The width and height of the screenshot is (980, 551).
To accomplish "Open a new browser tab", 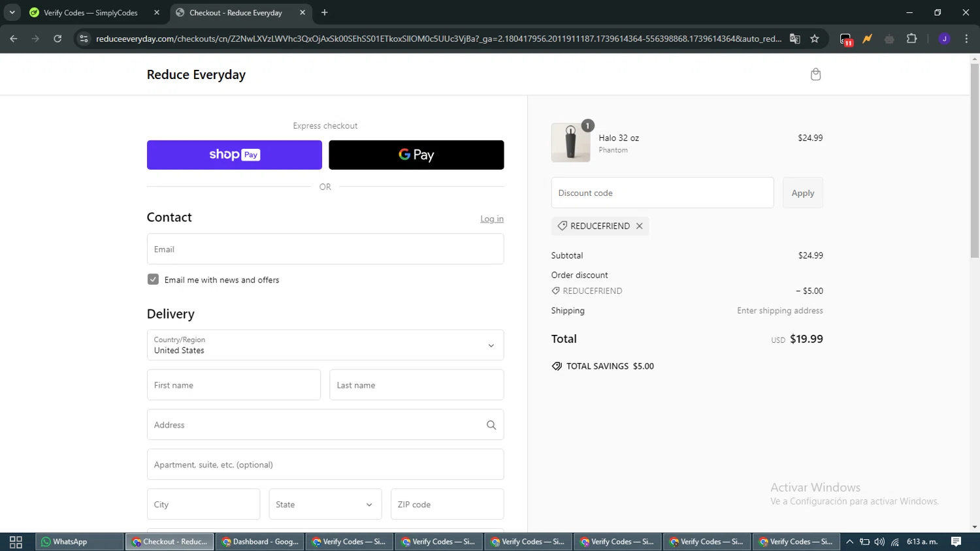I will [x=325, y=12].
